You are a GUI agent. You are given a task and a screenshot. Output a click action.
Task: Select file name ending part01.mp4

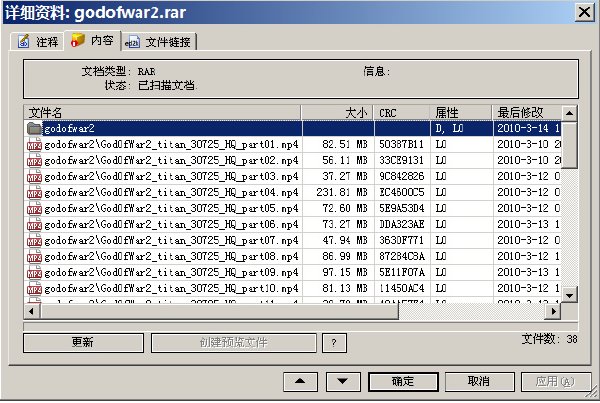click(171, 145)
